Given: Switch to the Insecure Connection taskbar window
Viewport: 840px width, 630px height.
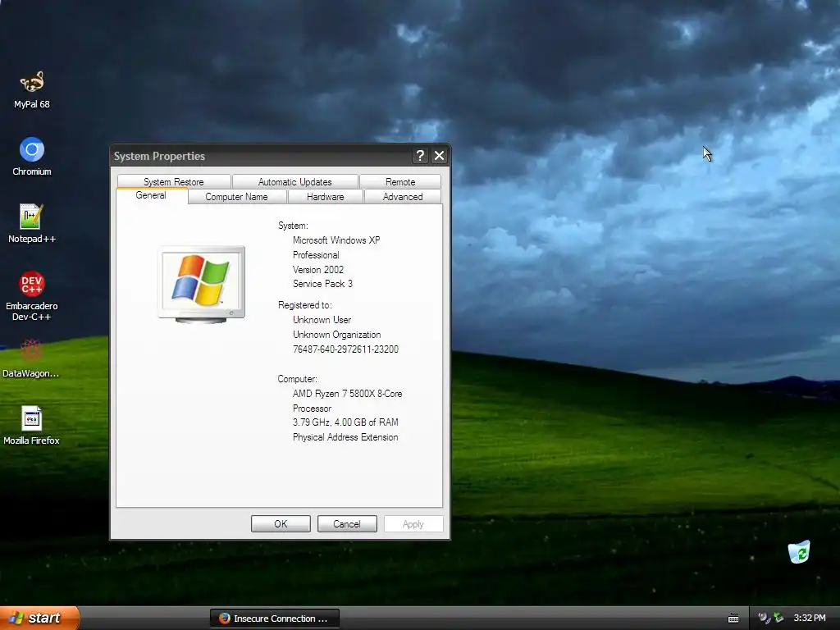Looking at the screenshot, I should click(275, 619).
